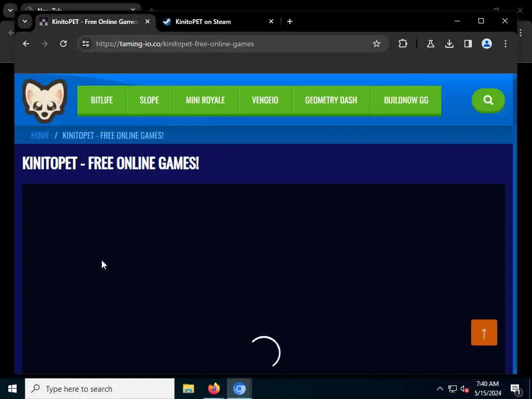Open the MINI ROYALE menu item

tap(205, 100)
